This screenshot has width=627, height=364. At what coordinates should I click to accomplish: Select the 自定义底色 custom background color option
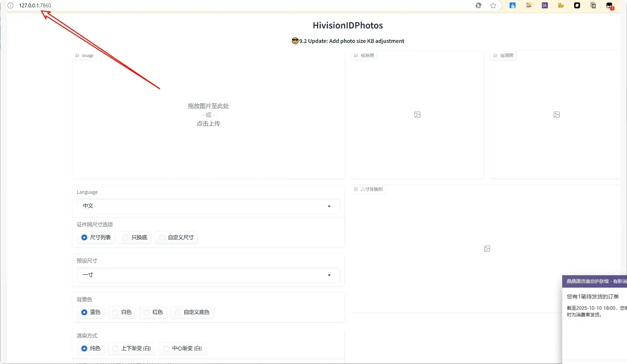(178, 312)
